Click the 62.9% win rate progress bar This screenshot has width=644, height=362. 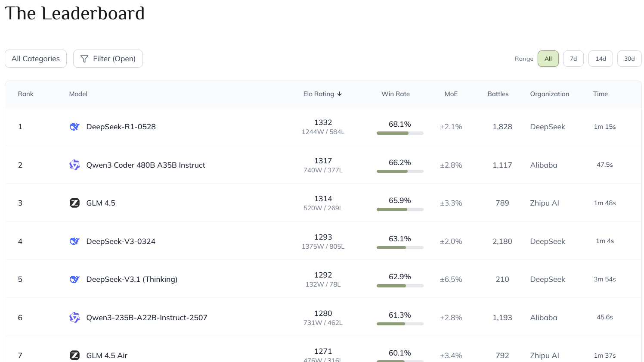(400, 286)
